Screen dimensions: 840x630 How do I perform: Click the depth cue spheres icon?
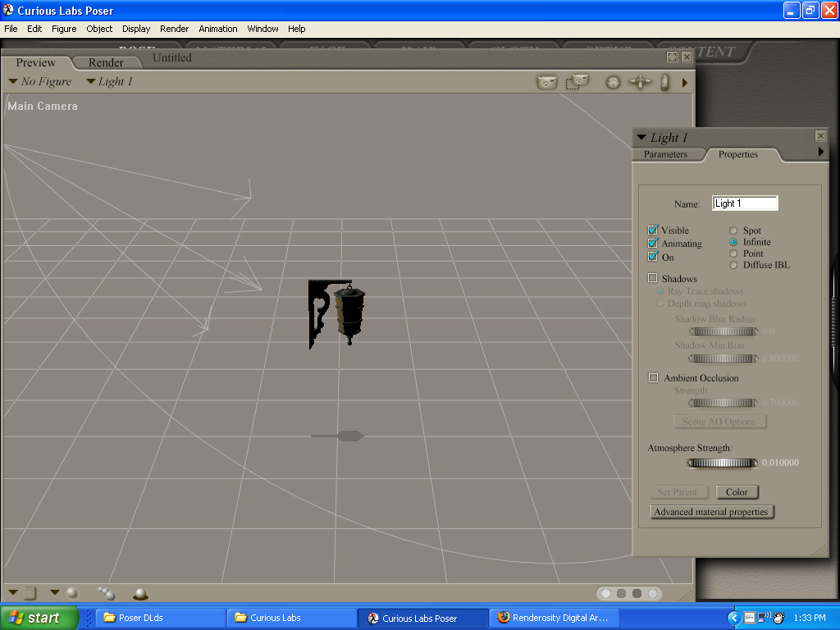click(106, 592)
